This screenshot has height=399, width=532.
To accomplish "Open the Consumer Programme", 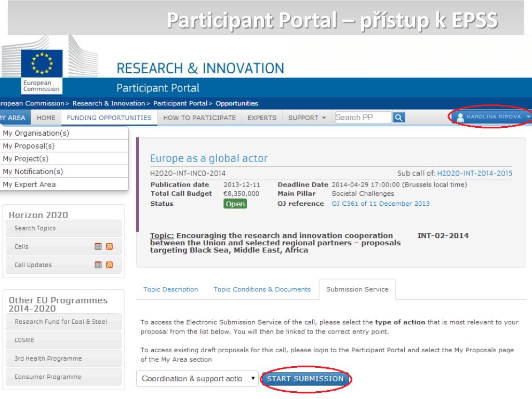I will [x=63, y=377].
